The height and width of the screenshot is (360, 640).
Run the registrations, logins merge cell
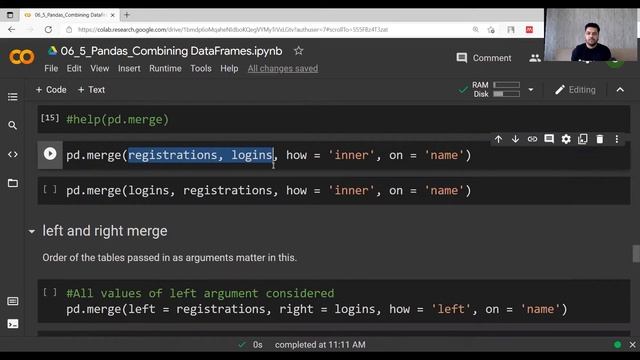pos(50,154)
